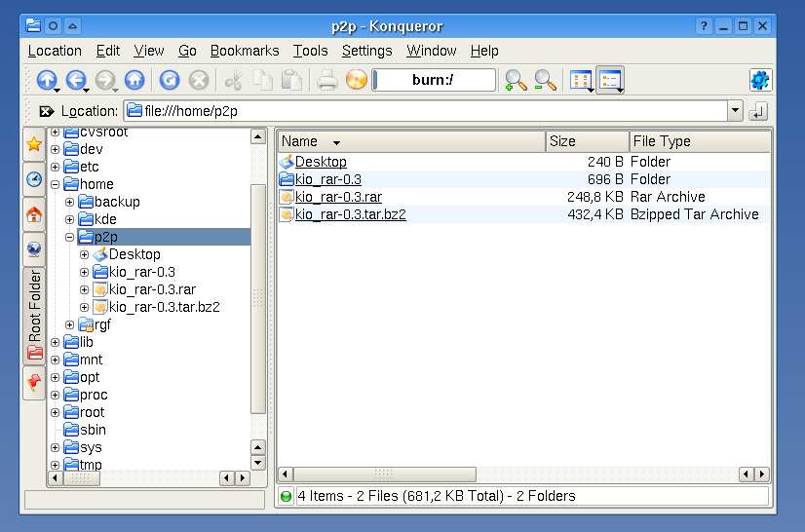Open the Window menu
This screenshot has width=805, height=532.
(x=431, y=51)
